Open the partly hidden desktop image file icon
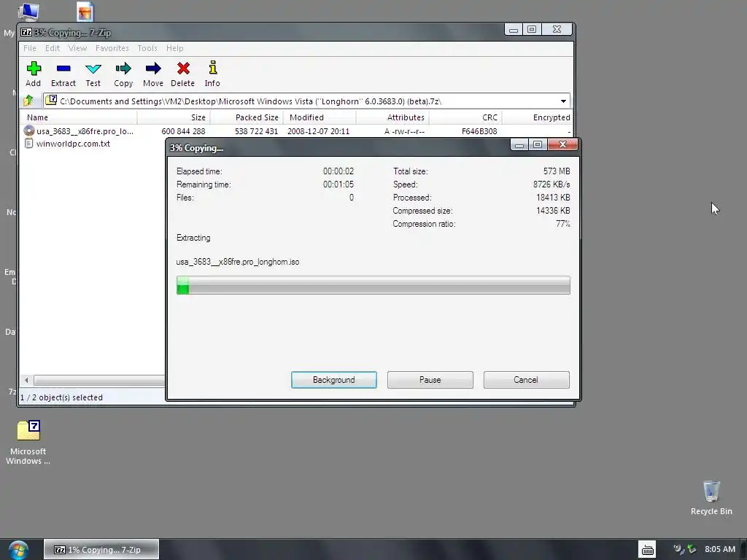Image resolution: width=747 pixels, height=560 pixels. coord(85,12)
